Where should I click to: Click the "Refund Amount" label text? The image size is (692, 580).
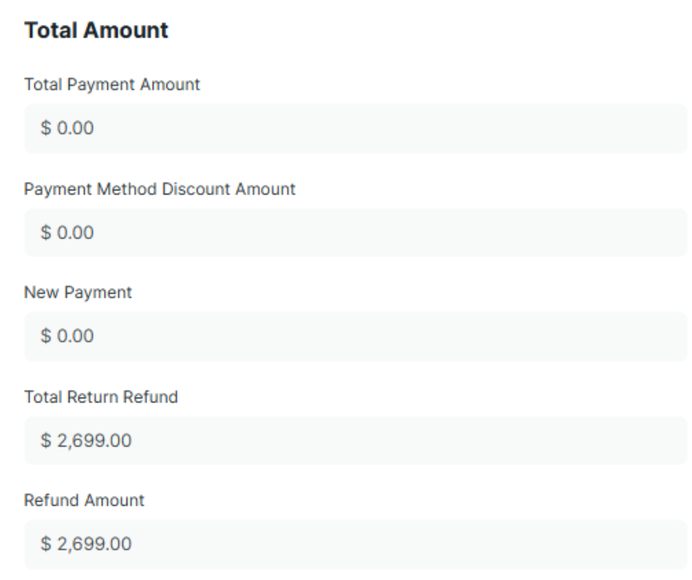[84, 500]
